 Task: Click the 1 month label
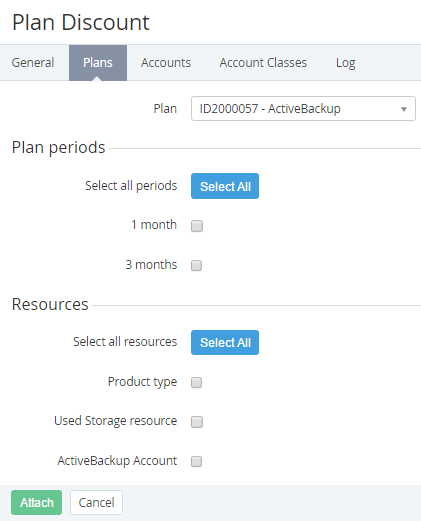[154, 224]
